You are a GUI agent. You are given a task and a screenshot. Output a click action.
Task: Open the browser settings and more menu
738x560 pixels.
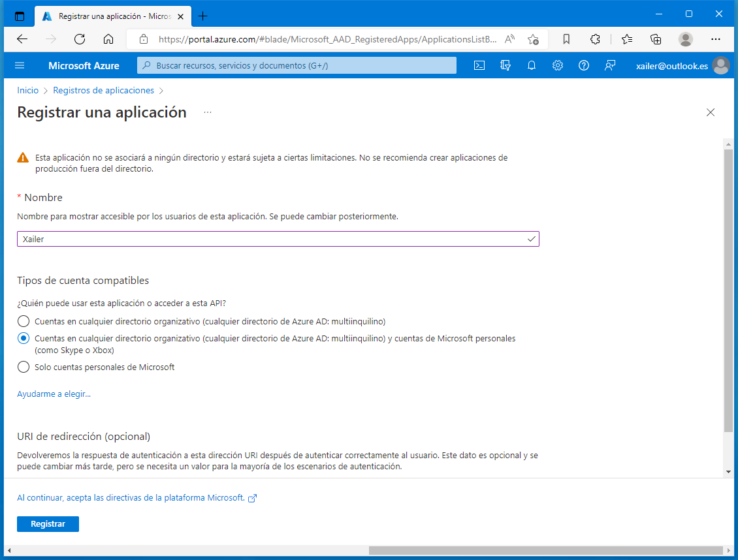[x=715, y=39]
